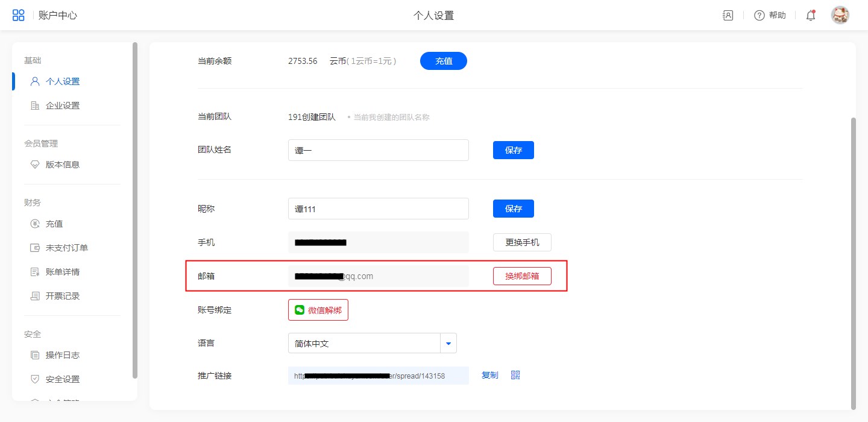Open 企业设置 from the sidebar
Screen dimensions: 868x422
(63, 105)
